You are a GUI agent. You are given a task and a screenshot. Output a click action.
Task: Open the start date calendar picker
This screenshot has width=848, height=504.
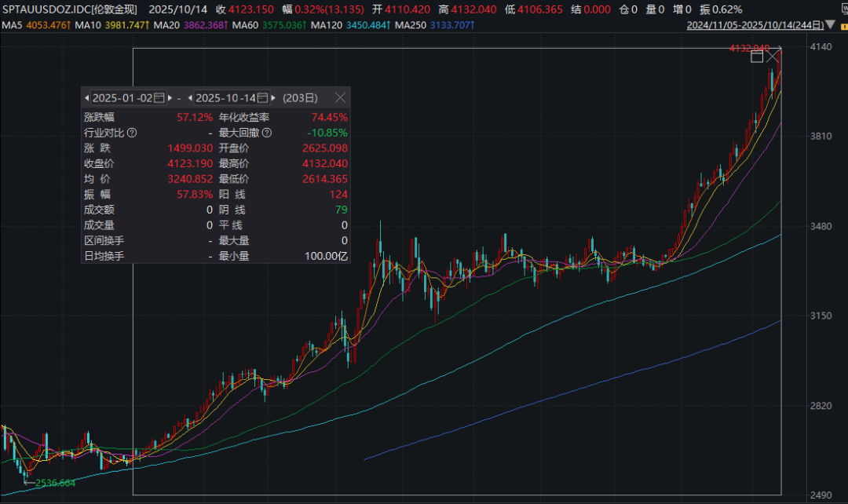click(x=160, y=98)
